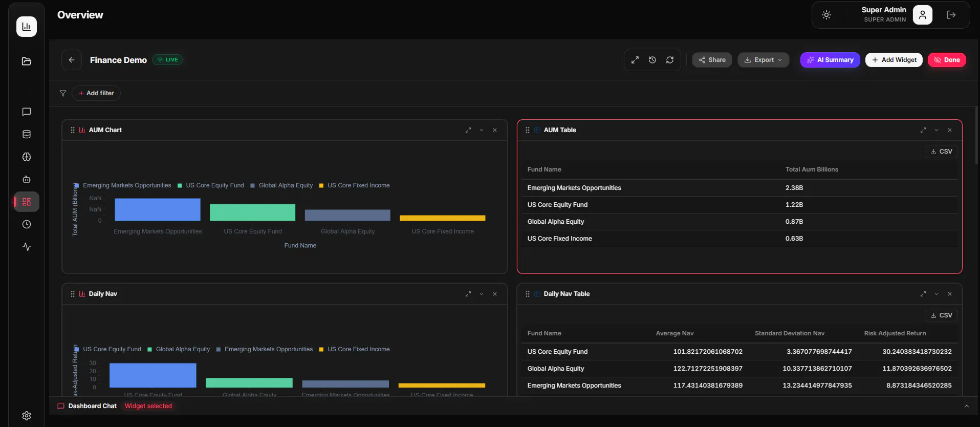Viewport: 980px width, 427px height.
Task: Remove the Daily Nav chart widget
Action: [x=495, y=294]
